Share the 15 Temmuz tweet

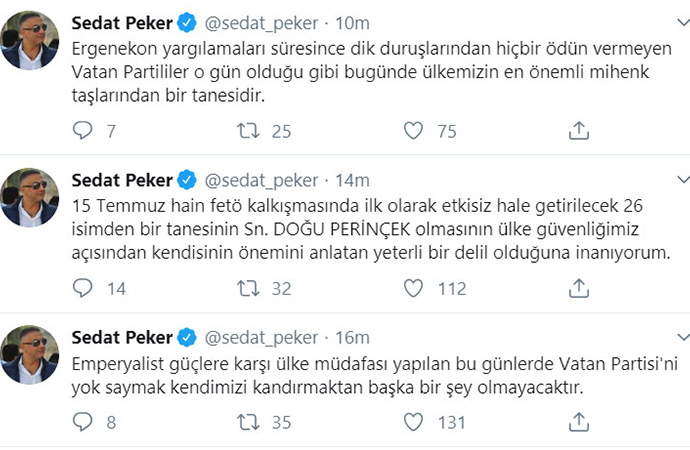pyautogui.click(x=578, y=289)
